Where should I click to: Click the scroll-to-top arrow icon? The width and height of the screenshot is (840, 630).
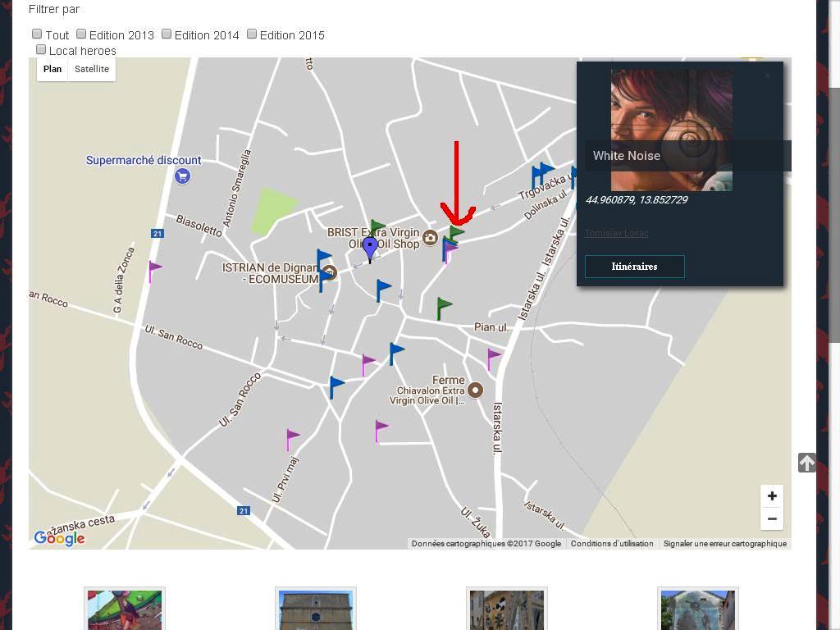(807, 463)
